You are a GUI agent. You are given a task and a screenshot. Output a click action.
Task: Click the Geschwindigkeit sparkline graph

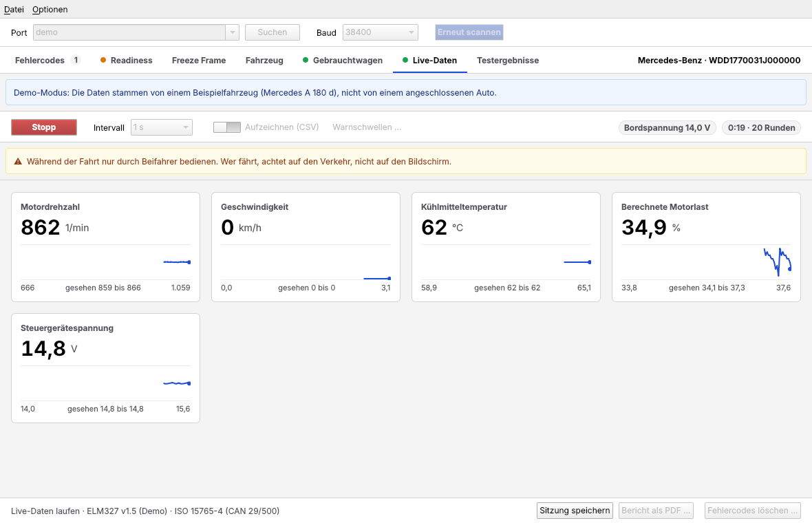[x=306, y=262]
